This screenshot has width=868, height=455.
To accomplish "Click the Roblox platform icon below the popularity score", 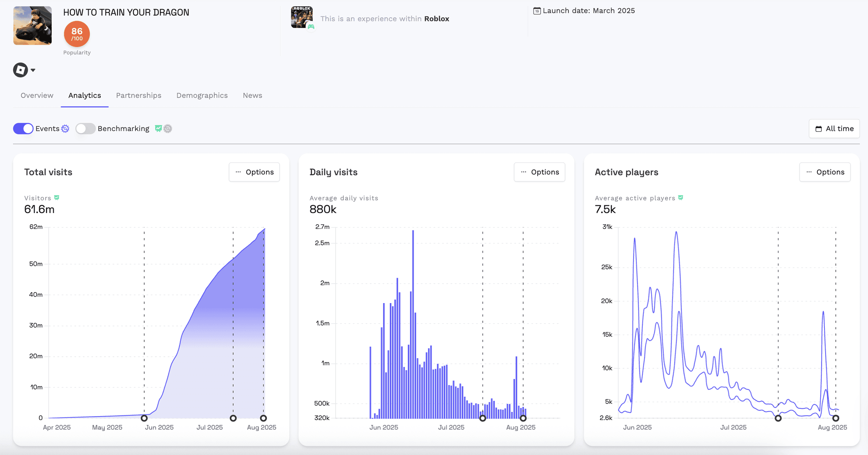I will click(x=21, y=70).
